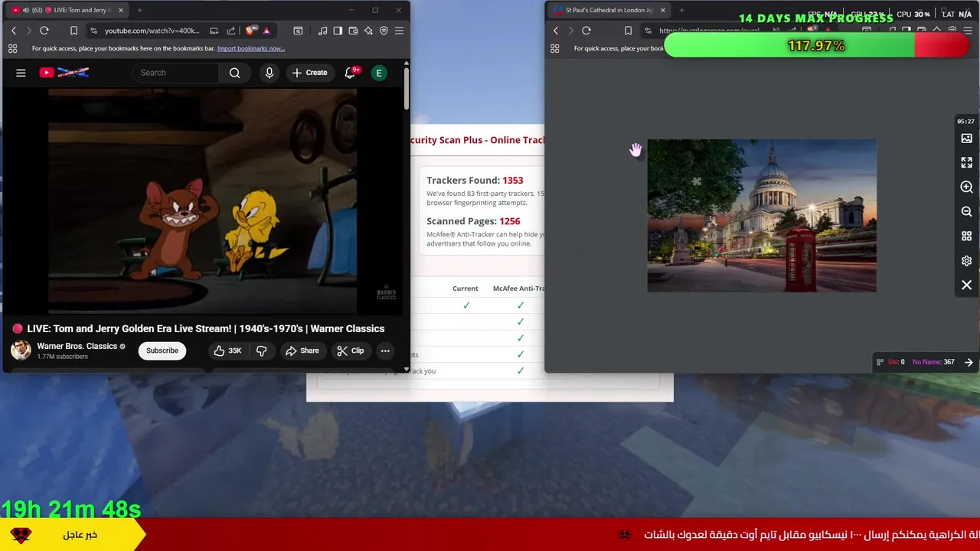Viewport: 980px width, 551px height.
Task: Open the account avatar labeled E
Action: click(x=379, y=73)
